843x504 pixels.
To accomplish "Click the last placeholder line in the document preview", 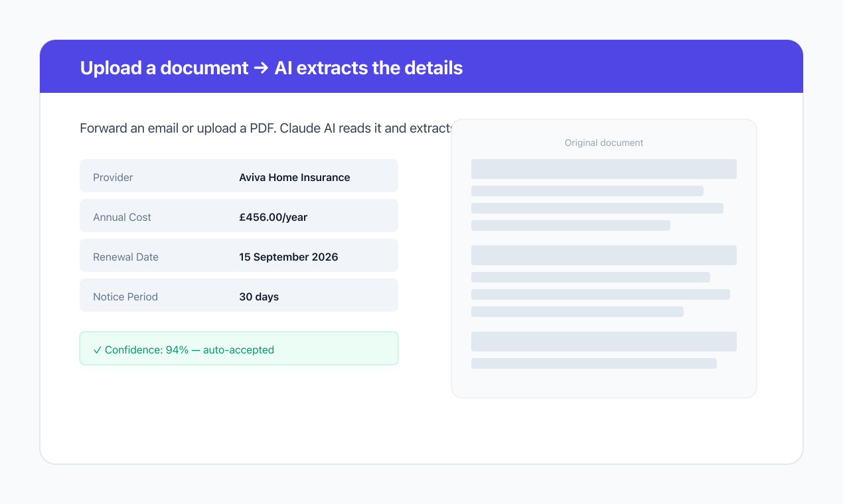I will 594,363.
